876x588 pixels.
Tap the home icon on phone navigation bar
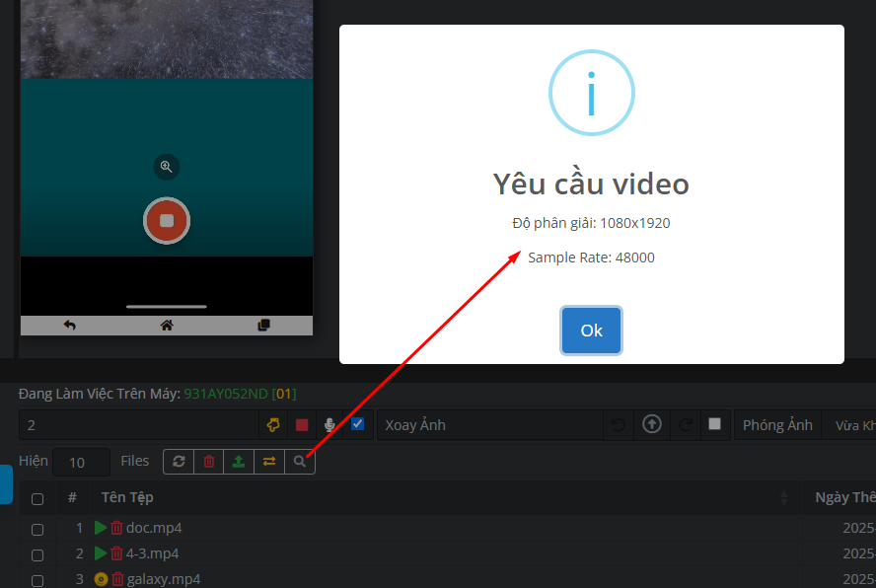click(x=167, y=326)
